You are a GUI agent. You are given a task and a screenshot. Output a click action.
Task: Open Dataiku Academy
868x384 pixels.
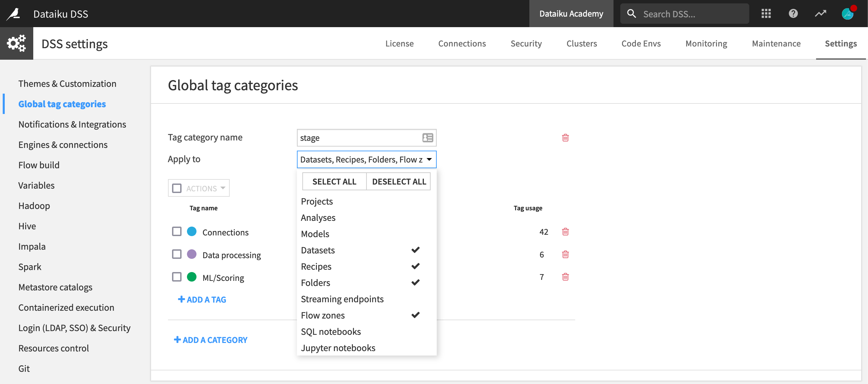(571, 14)
